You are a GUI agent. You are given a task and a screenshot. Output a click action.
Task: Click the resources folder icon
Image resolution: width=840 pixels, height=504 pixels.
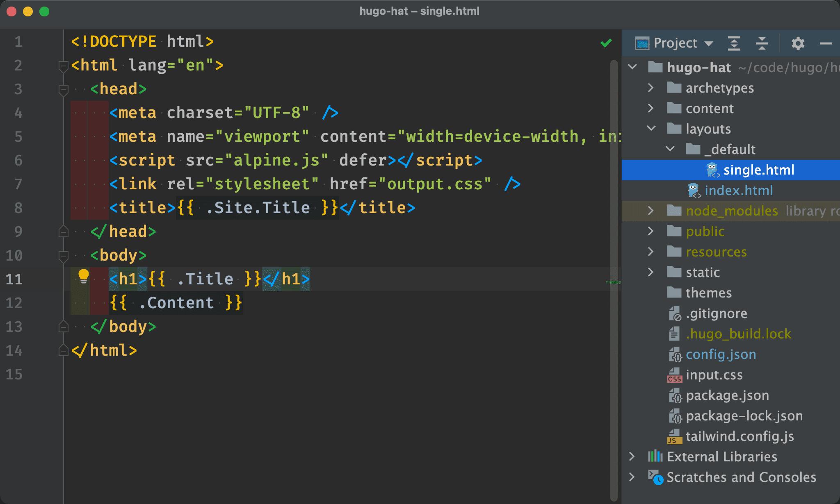(674, 251)
